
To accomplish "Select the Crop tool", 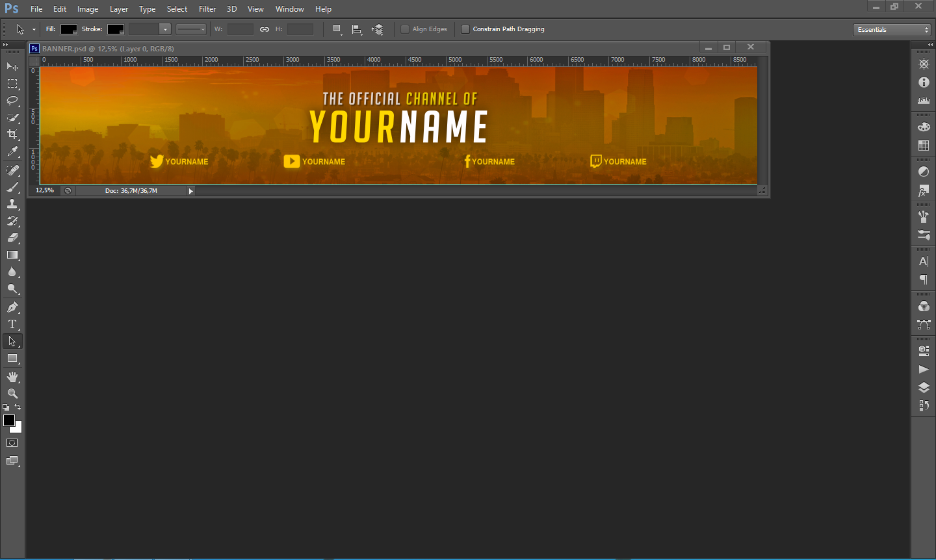I will coord(12,134).
